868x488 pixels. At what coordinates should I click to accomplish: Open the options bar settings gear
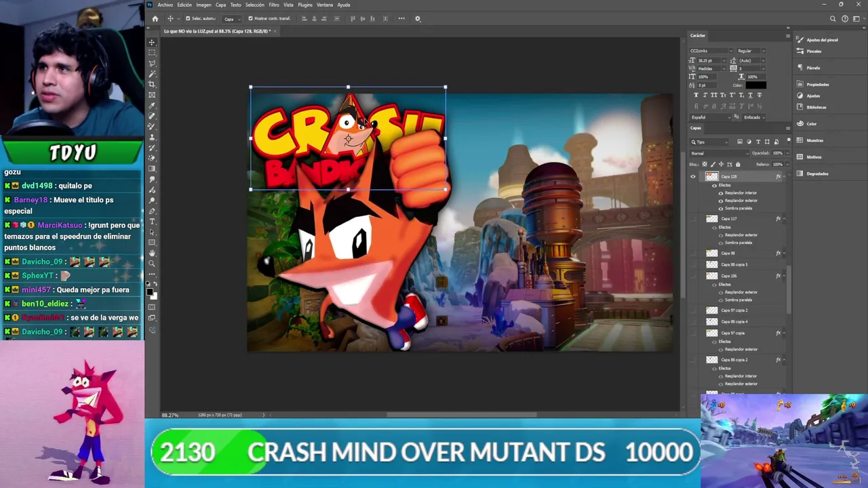[418, 18]
